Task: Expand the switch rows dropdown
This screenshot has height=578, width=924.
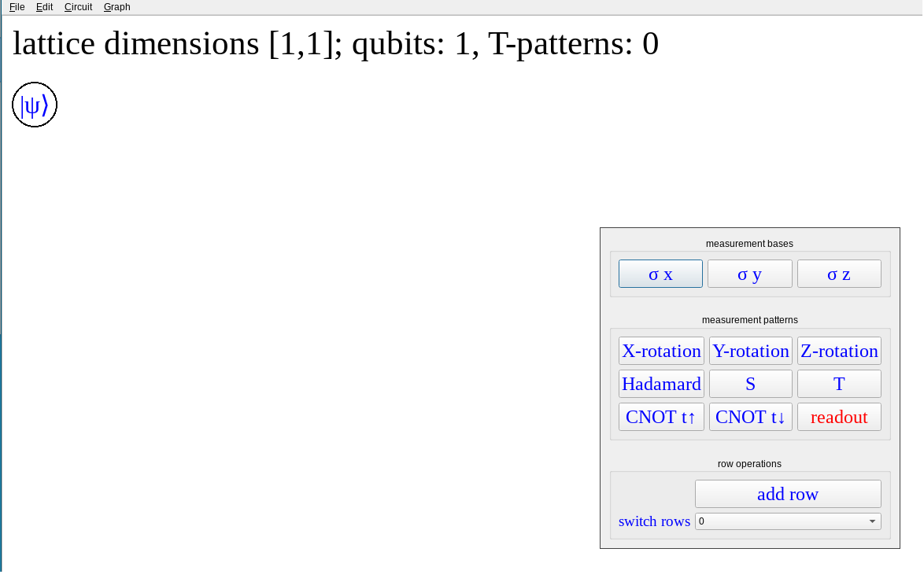Action: tap(788, 521)
